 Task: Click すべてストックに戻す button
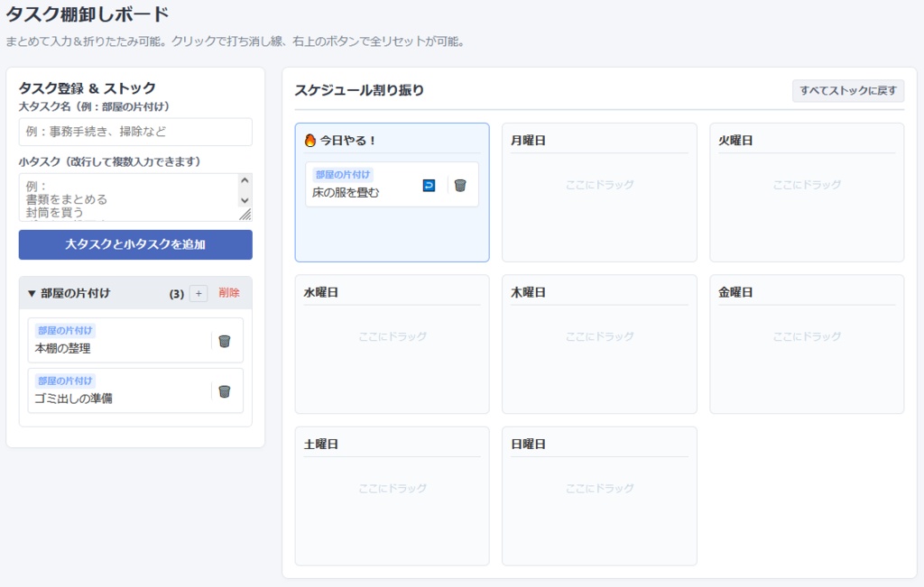pos(848,91)
